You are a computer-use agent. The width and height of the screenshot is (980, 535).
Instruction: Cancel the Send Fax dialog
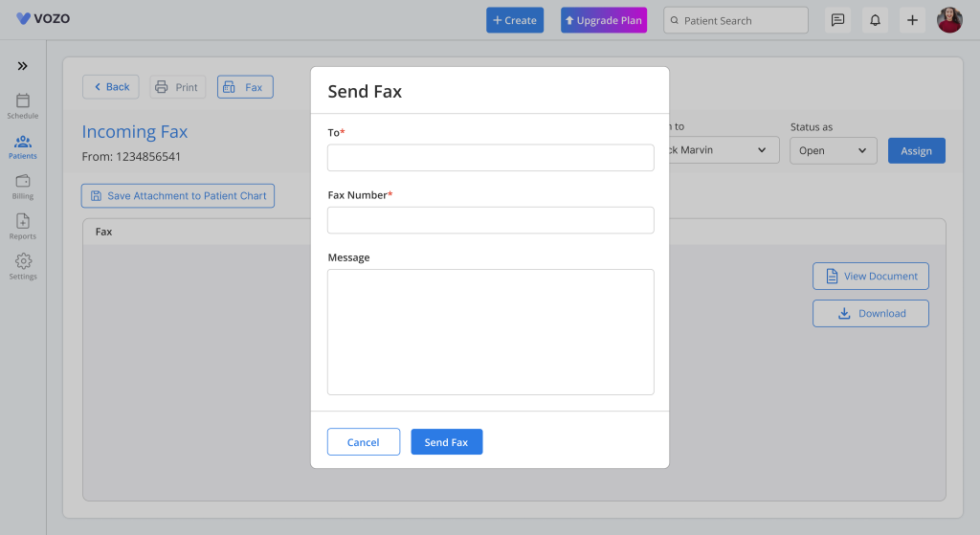tap(364, 442)
